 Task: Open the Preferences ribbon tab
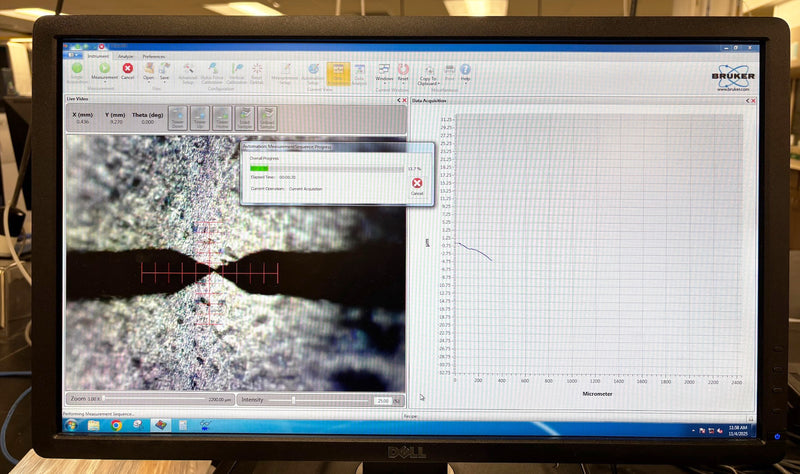coord(154,56)
